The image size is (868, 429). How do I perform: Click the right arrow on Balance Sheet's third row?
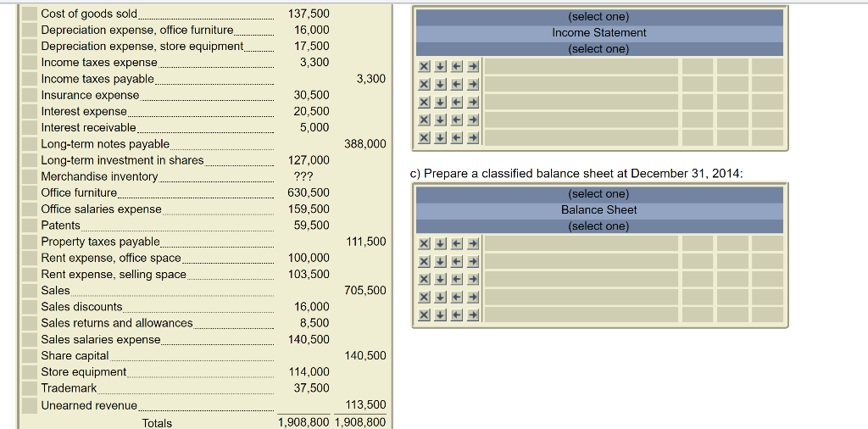coord(472,279)
